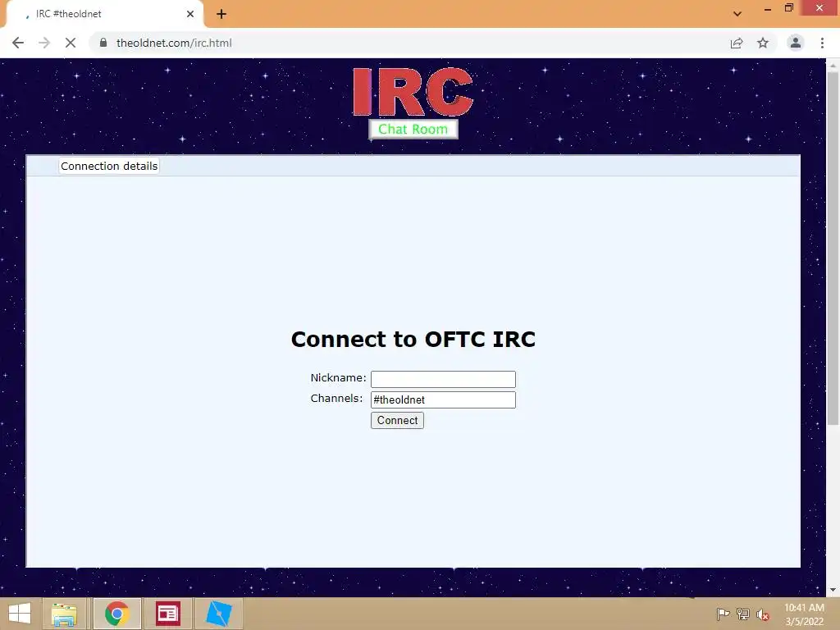Click the Connect to OFTC IRC heading
Screen dimensions: 840x630
pyautogui.click(x=413, y=339)
